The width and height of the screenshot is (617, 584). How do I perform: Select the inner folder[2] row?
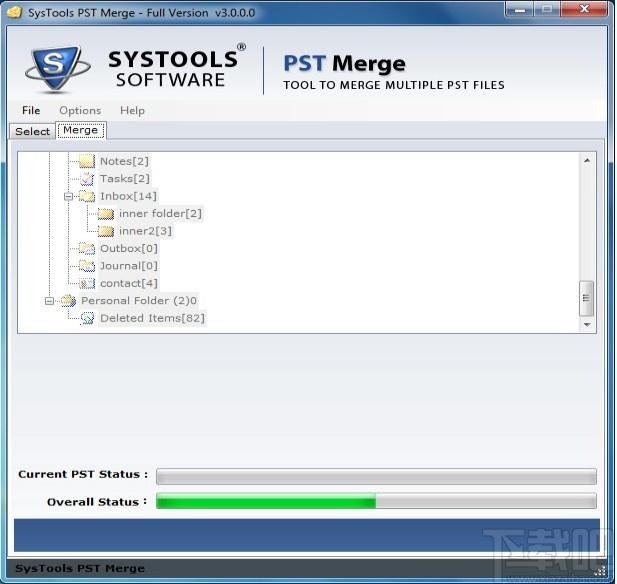pos(160,214)
